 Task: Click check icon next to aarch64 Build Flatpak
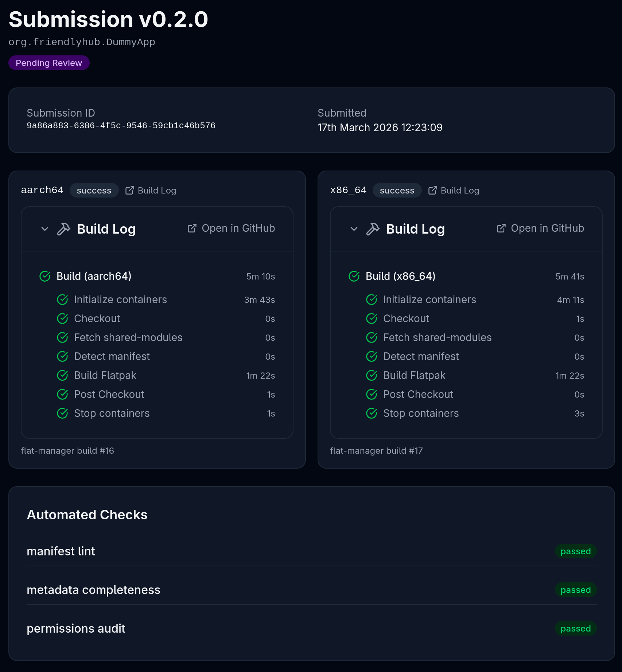(x=63, y=375)
